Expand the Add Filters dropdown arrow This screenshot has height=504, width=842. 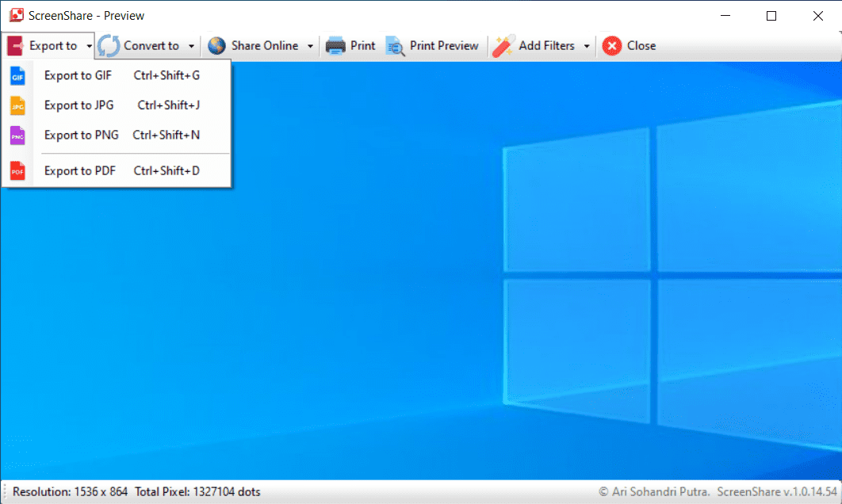[x=587, y=46]
